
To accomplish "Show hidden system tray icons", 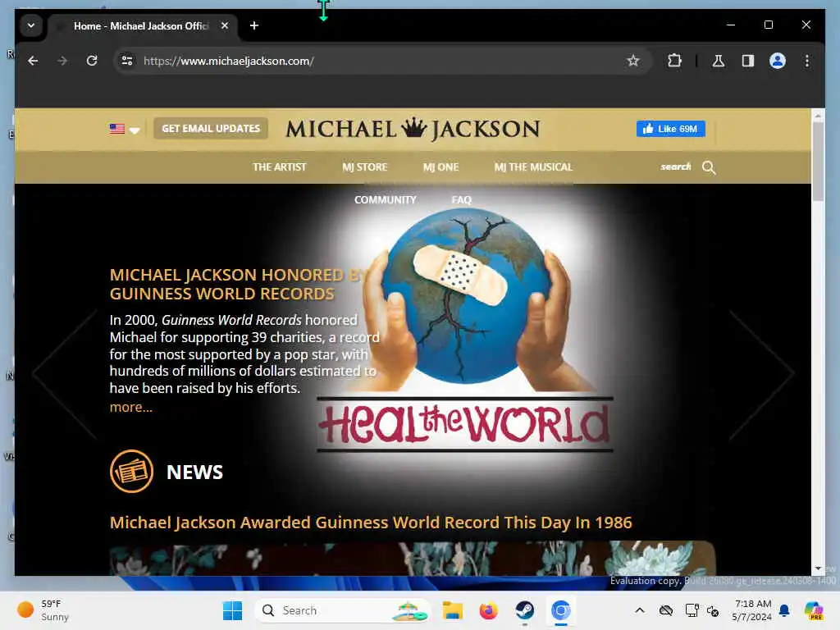I will 640,610.
